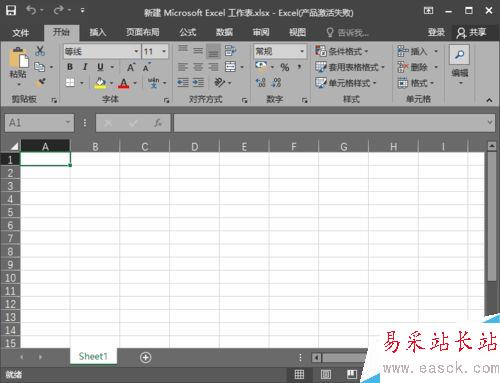Toggle Bold formatting
This screenshot has width=500, height=383.
pos(70,67)
